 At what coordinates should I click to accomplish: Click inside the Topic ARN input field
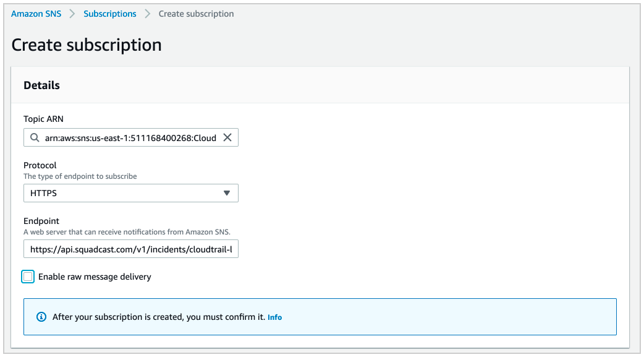(x=131, y=137)
